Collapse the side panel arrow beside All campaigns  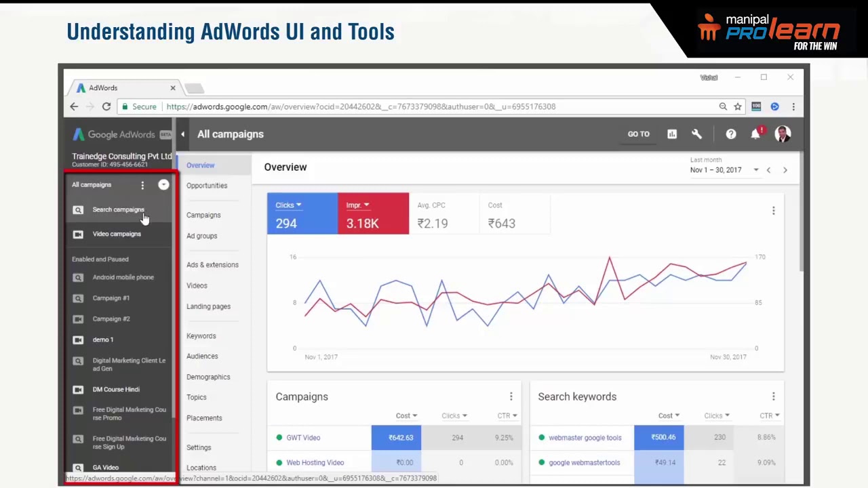point(182,134)
